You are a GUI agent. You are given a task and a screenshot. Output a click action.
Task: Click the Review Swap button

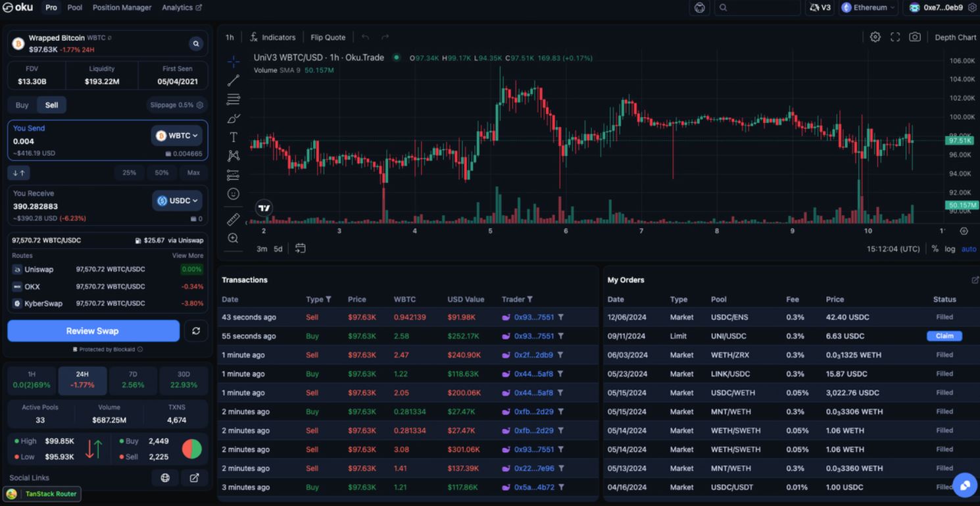(93, 331)
